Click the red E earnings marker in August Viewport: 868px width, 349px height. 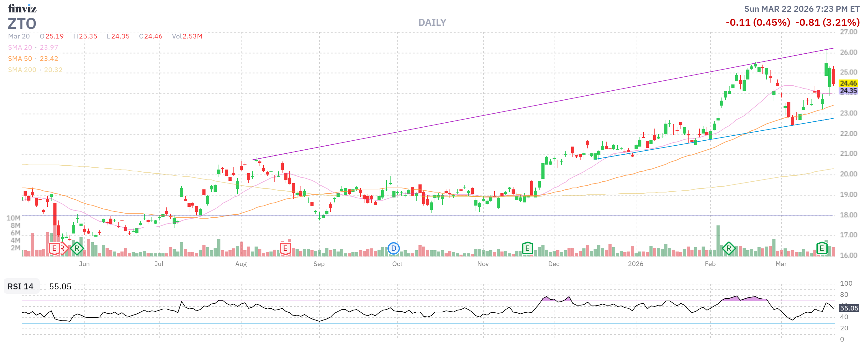[285, 249]
